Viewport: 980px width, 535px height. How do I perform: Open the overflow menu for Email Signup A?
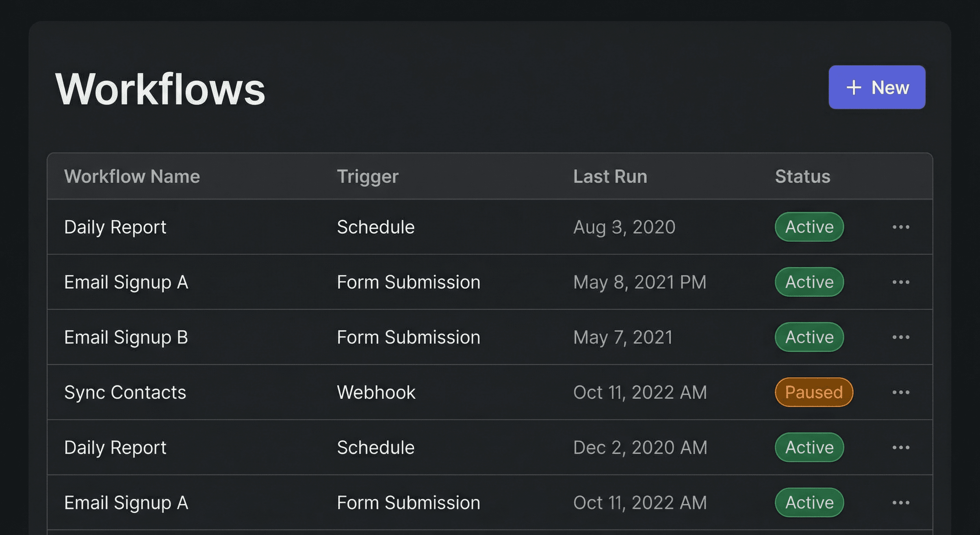point(901,282)
